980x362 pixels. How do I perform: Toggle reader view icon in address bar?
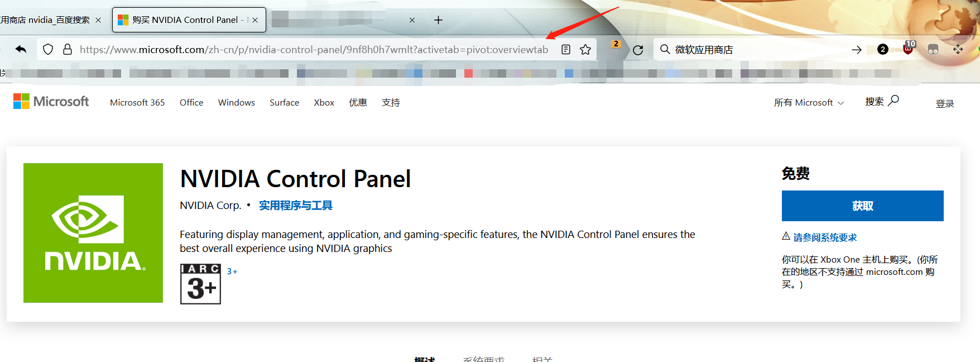(x=566, y=50)
